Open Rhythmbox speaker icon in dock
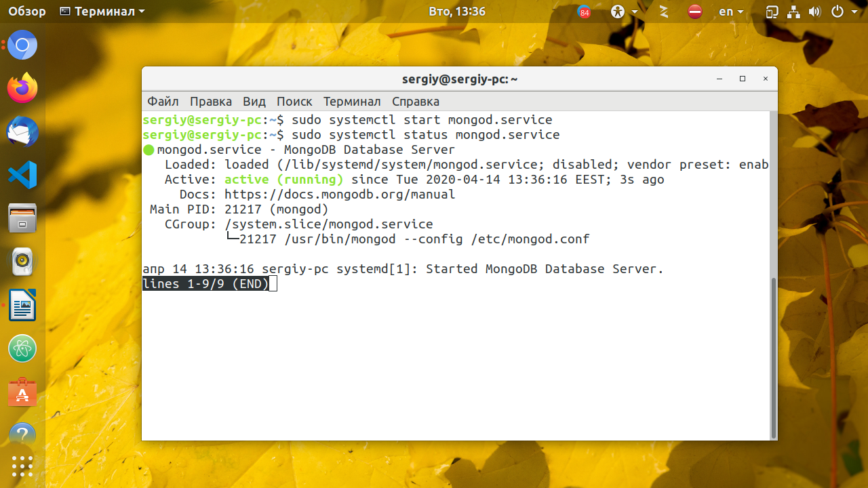The width and height of the screenshot is (868, 488). [x=22, y=262]
